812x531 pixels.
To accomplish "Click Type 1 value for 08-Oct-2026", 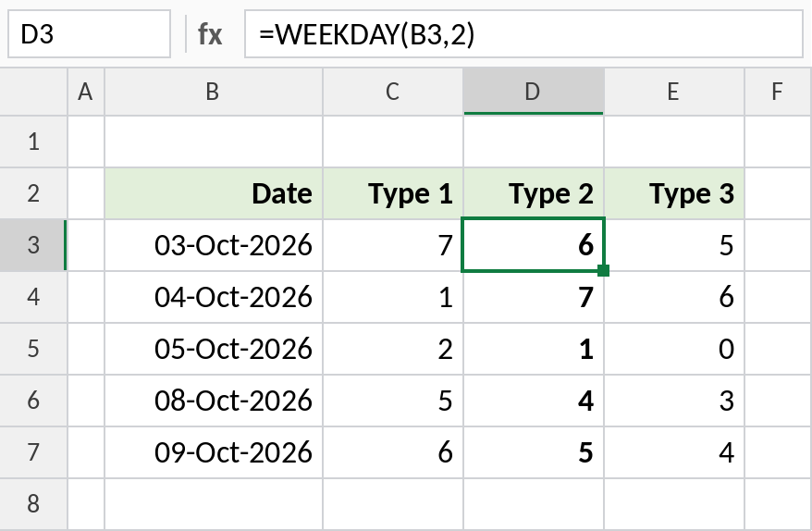I will [393, 401].
